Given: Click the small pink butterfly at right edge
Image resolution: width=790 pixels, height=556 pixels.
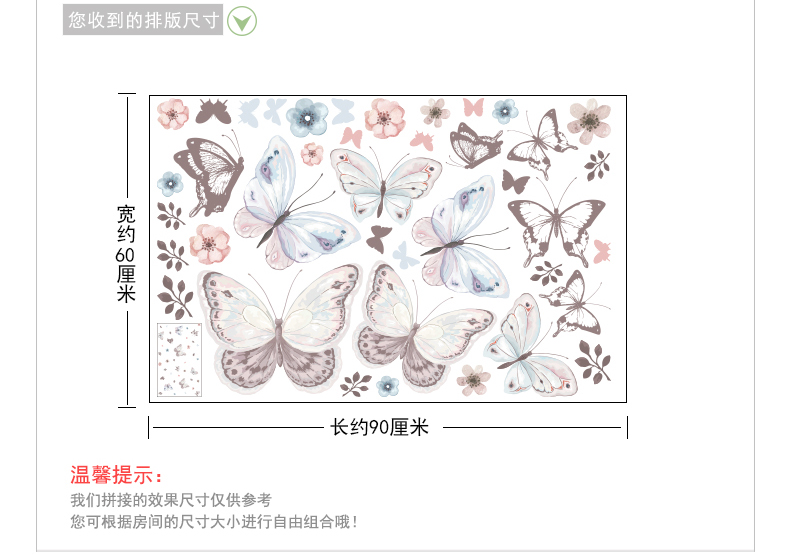Looking at the screenshot, I should click(x=602, y=251).
